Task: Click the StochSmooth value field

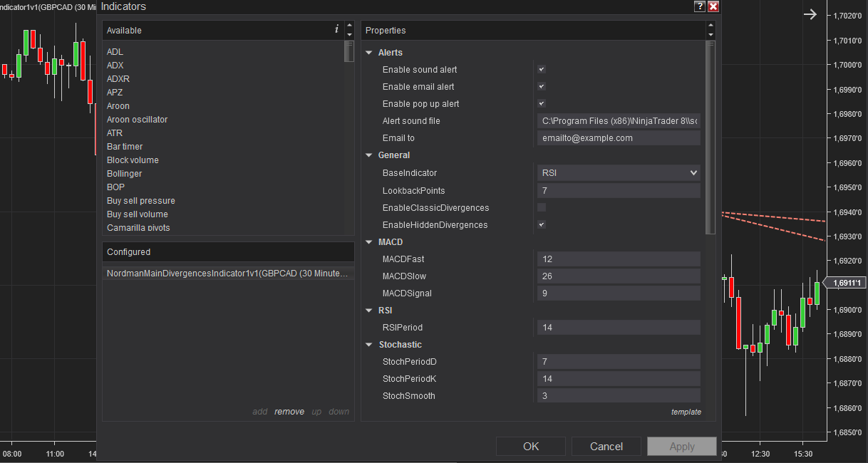Action: (x=619, y=396)
